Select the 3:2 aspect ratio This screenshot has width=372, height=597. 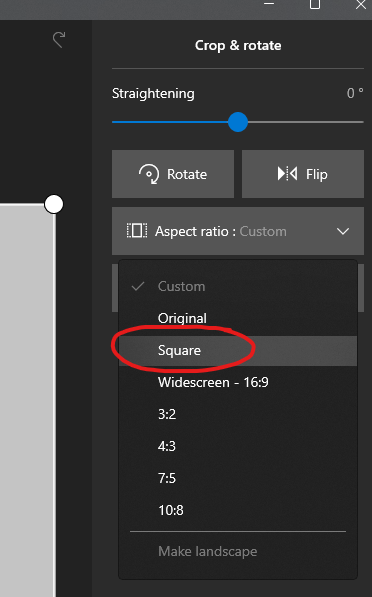238,414
